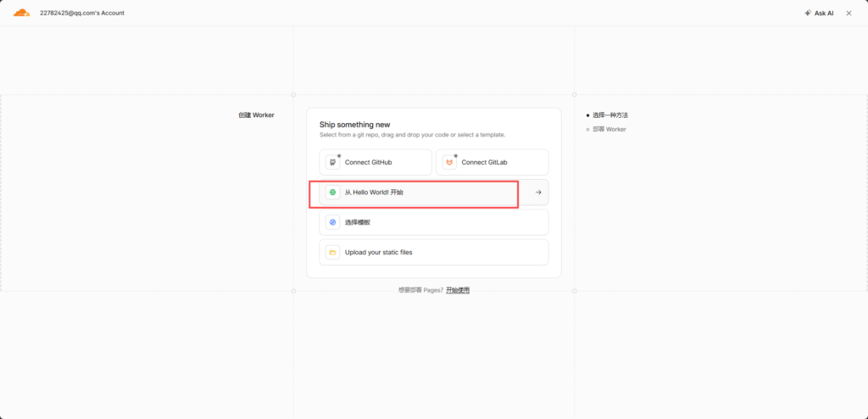868x419 pixels.
Task: Choose Connect GitHub option
Action: click(x=376, y=162)
